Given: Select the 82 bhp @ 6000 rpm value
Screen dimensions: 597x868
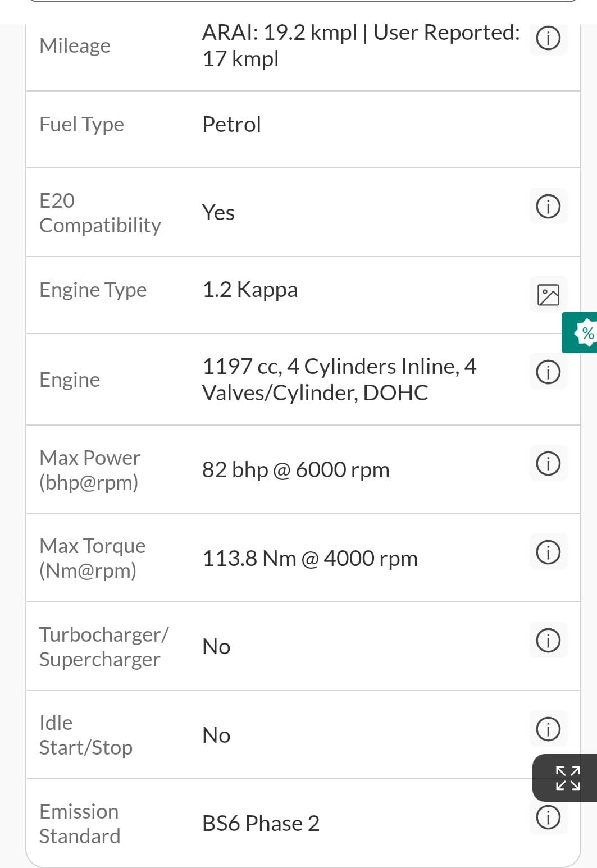Looking at the screenshot, I should [x=295, y=470].
